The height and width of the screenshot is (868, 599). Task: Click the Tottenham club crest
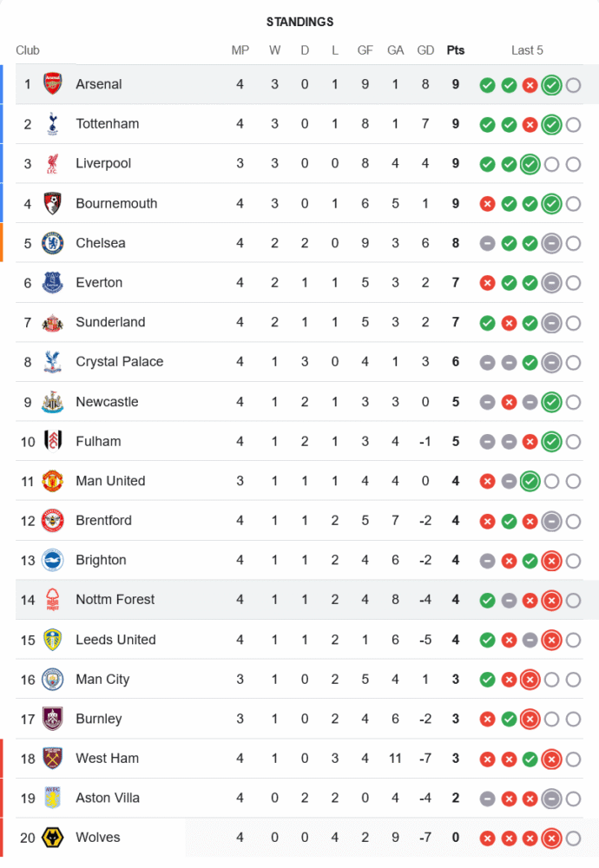(x=53, y=124)
